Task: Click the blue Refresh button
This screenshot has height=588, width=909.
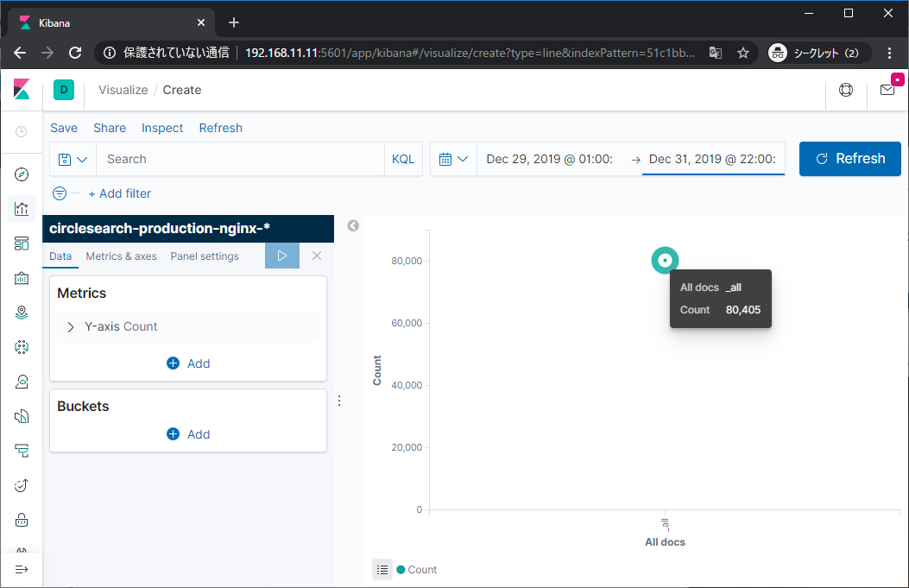Action: point(849,159)
